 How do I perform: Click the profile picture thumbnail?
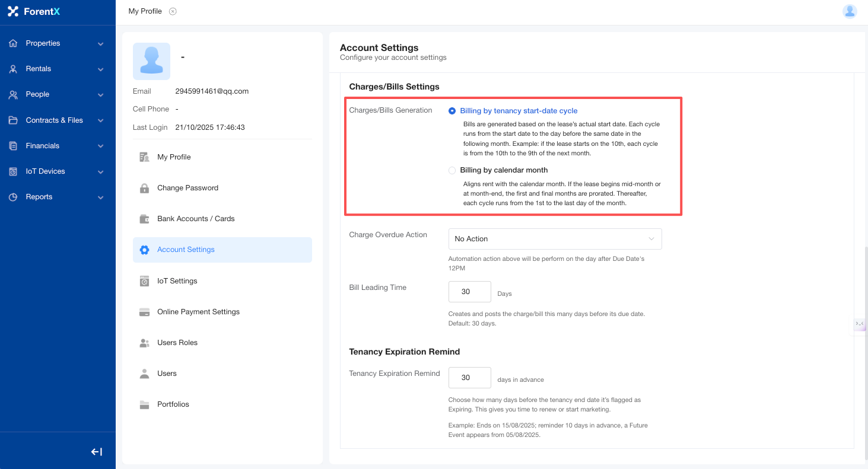151,61
